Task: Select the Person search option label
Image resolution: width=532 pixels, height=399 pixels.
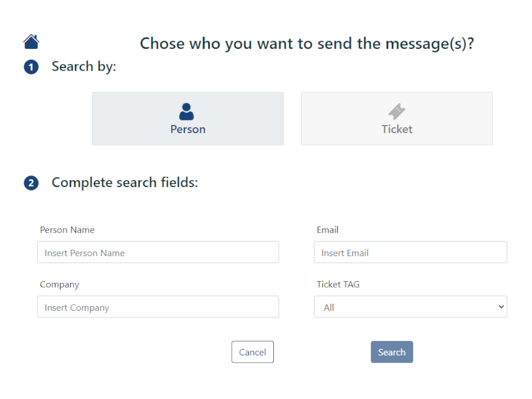Action: (x=188, y=129)
